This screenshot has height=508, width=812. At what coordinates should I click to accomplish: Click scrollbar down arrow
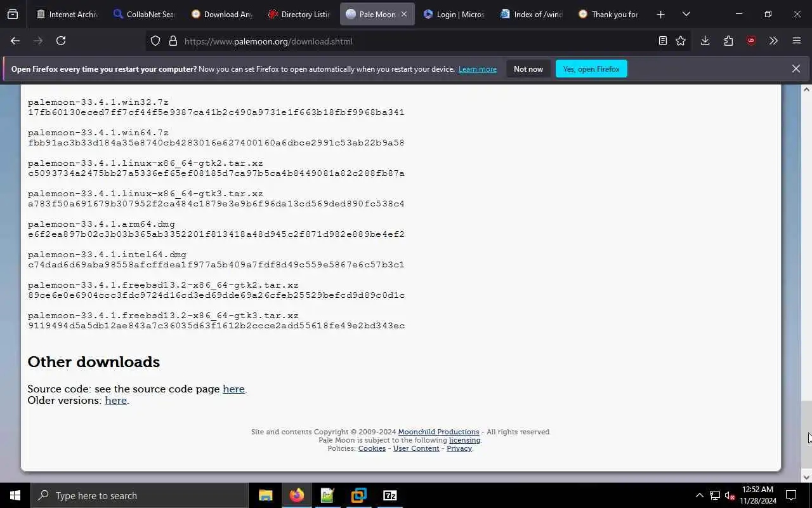pyautogui.click(x=806, y=477)
